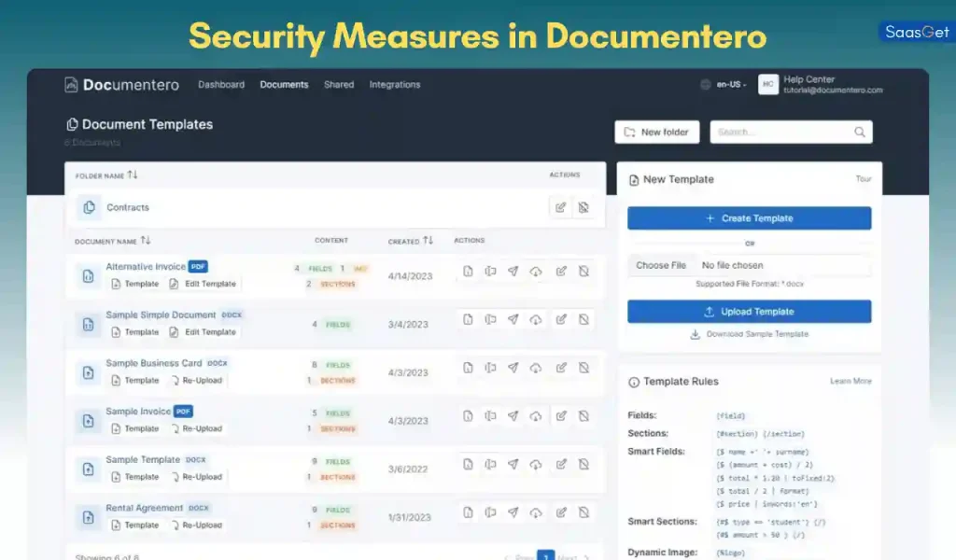Open the Contracts folder
This screenshot has width=956, height=560.
point(127,208)
